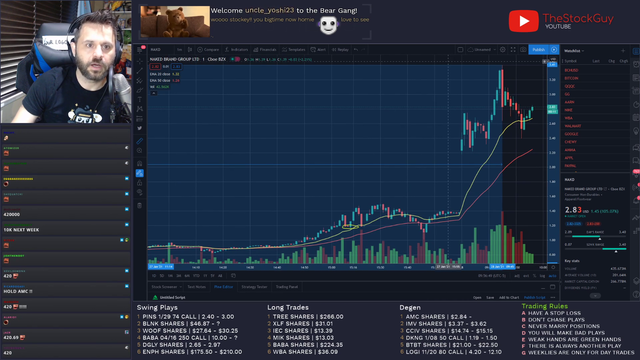The image size is (640, 360).
Task: Select CHEWY in the watchlist
Action: click(x=571, y=142)
